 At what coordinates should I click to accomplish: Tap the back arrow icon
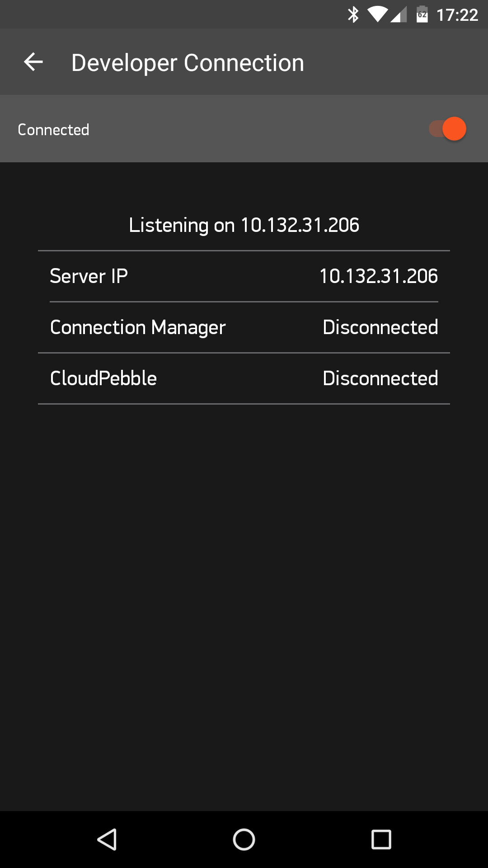33,62
